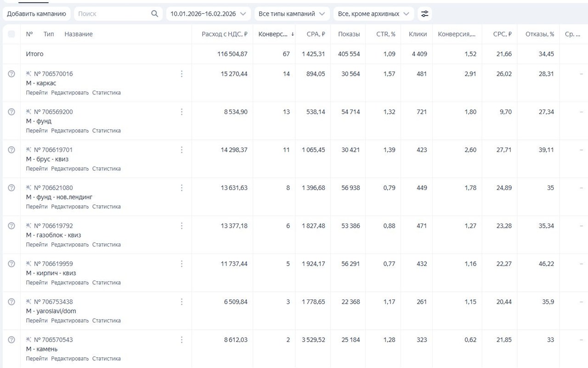
Task: Click status icon for М - камень campaign
Action: [x=11, y=340]
